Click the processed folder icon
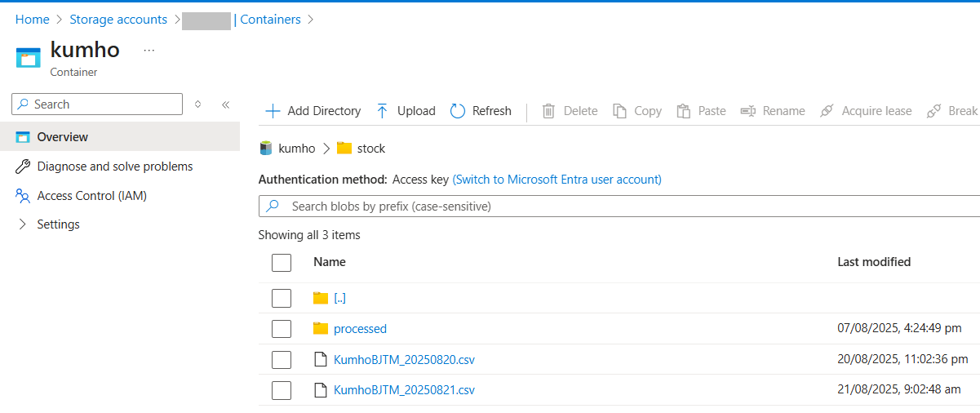The image size is (980, 413). point(321,329)
